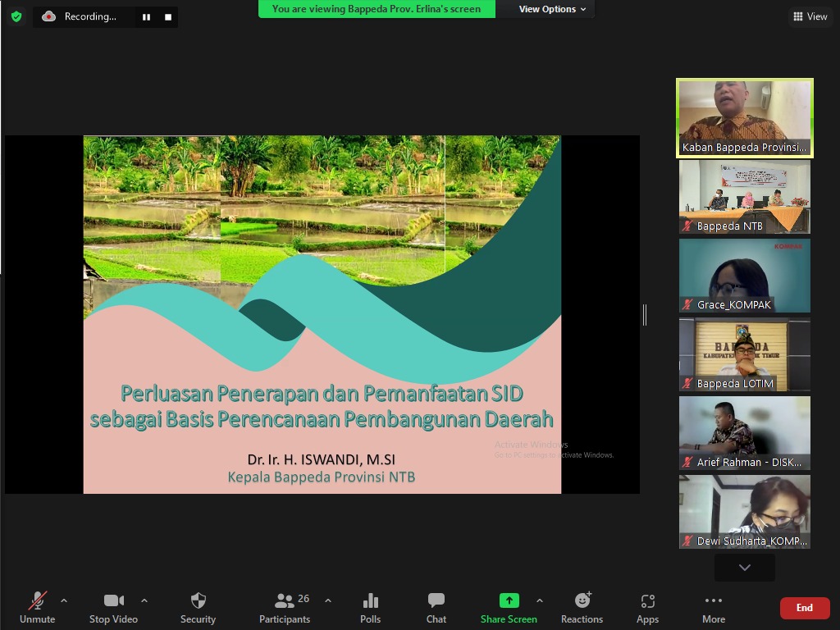The height and width of the screenshot is (630, 840).
Task: Expand video settings arrow beside Stop Video
Action: 144,600
